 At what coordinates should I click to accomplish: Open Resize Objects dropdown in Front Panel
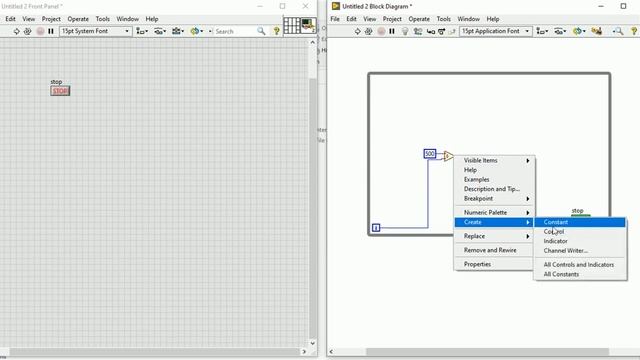coord(178,31)
